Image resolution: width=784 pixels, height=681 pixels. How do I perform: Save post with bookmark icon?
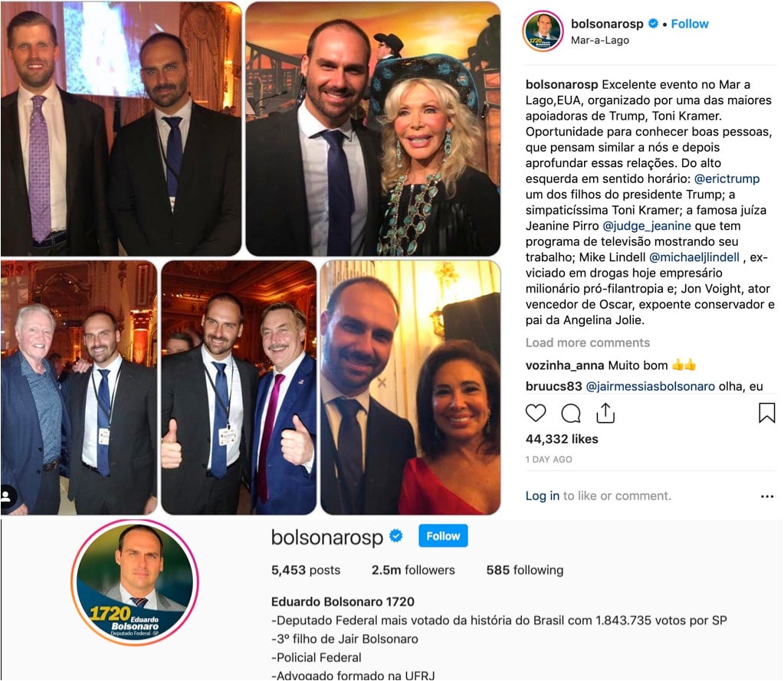(x=766, y=413)
